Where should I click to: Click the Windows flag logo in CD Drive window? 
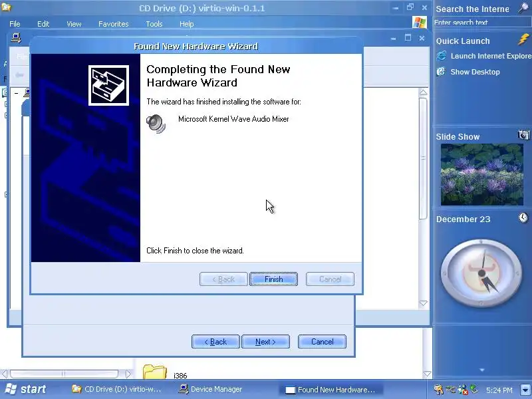pos(420,23)
